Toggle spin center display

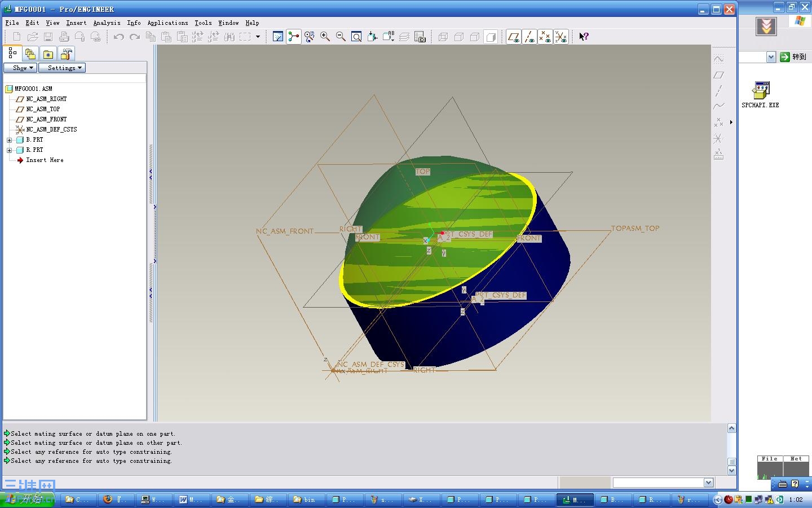coord(294,37)
